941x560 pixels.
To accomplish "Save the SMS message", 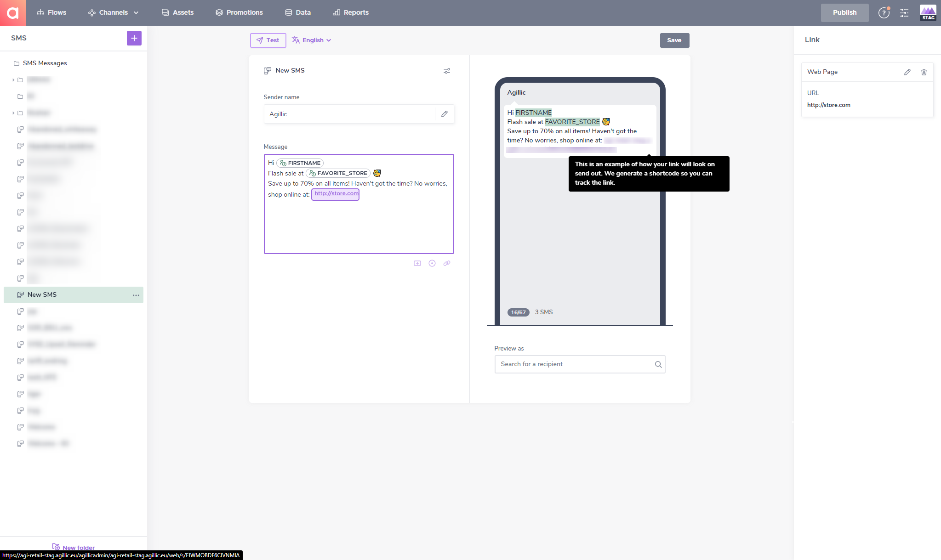I will click(674, 40).
